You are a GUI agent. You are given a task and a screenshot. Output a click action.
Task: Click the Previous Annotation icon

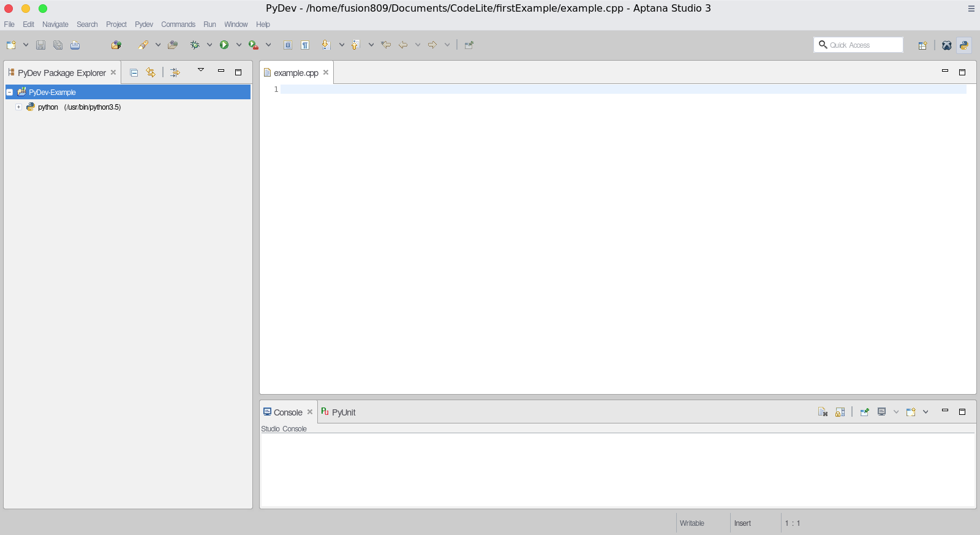(x=355, y=45)
